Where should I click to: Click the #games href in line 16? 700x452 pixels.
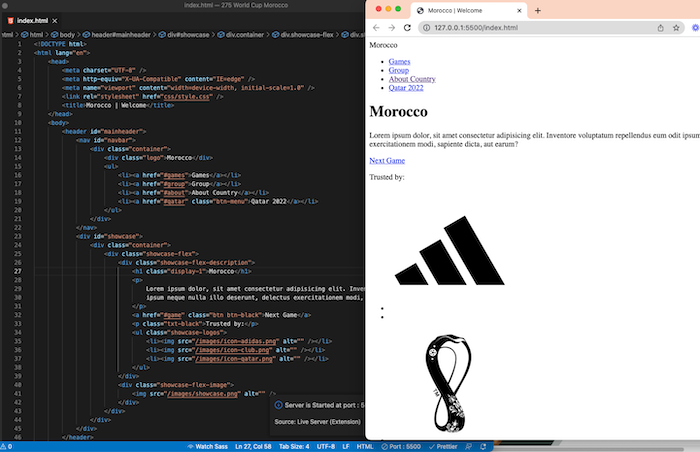174,175
